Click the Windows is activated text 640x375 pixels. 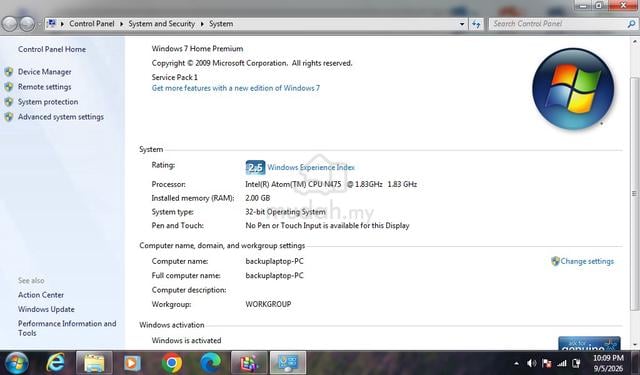coord(187,340)
